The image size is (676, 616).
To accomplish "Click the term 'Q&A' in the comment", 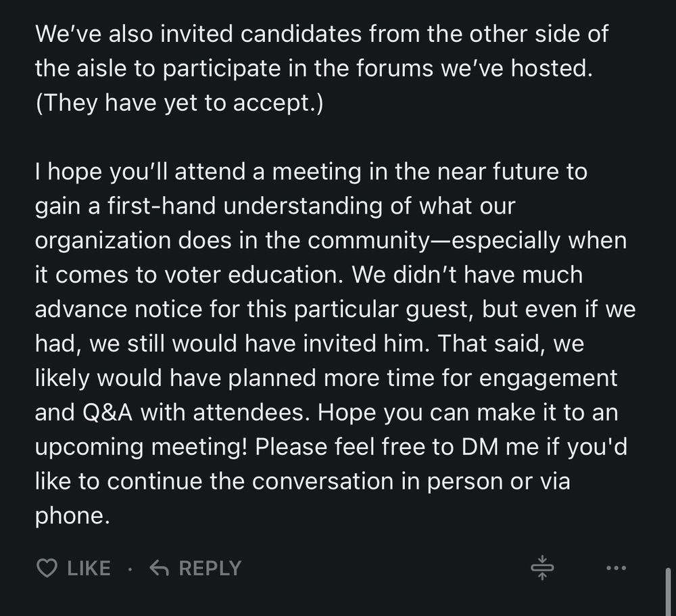I will pyautogui.click(x=107, y=412).
